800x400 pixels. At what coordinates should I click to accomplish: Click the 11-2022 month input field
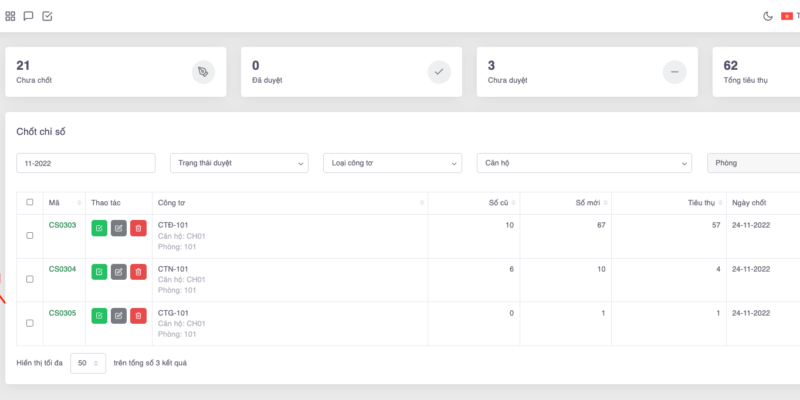click(x=85, y=162)
